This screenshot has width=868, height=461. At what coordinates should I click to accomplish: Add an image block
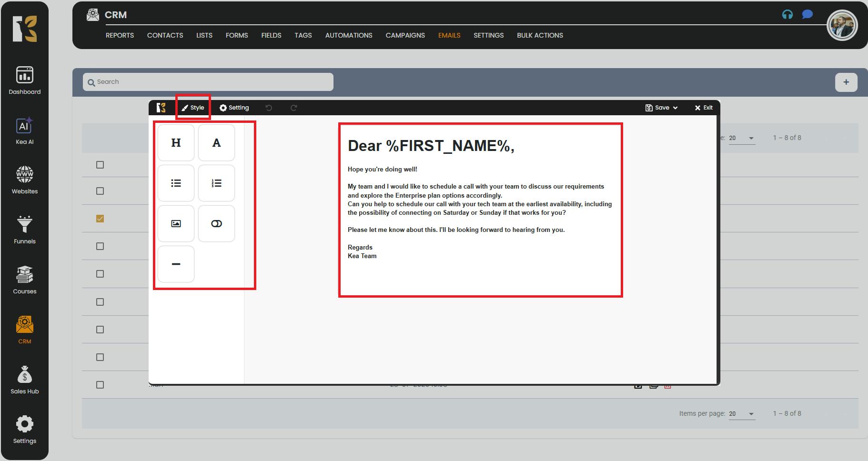pos(176,224)
